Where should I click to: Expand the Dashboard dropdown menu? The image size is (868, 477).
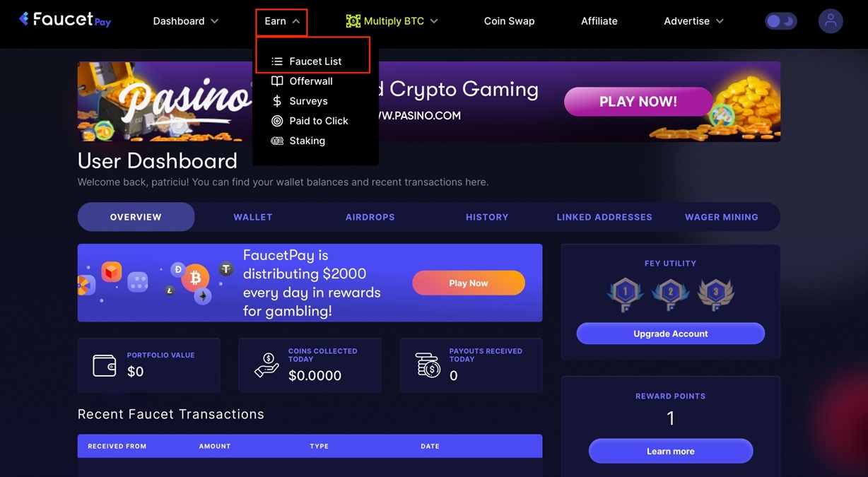pyautogui.click(x=186, y=21)
